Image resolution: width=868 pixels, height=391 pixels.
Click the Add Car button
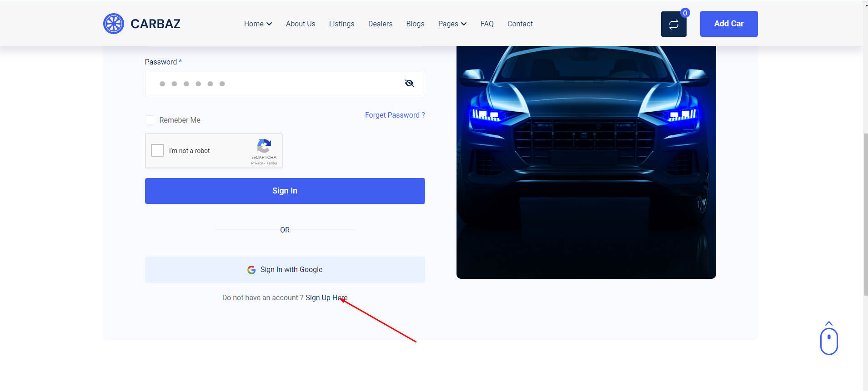tap(728, 24)
